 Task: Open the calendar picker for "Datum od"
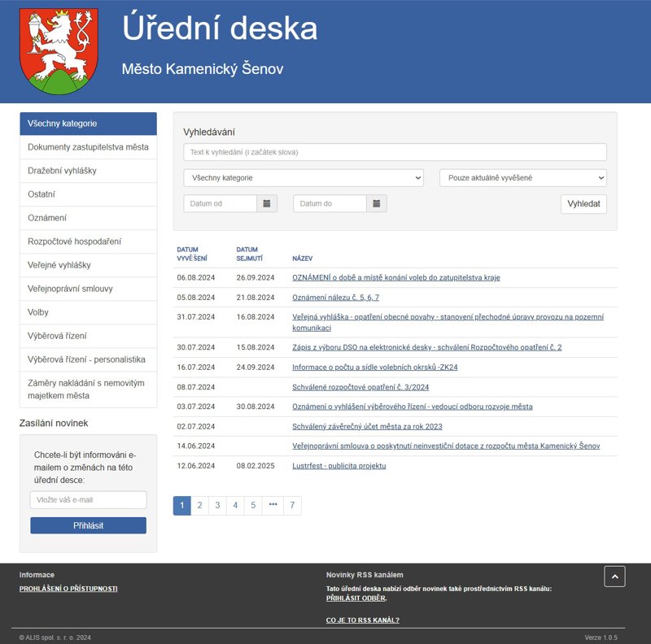point(266,203)
